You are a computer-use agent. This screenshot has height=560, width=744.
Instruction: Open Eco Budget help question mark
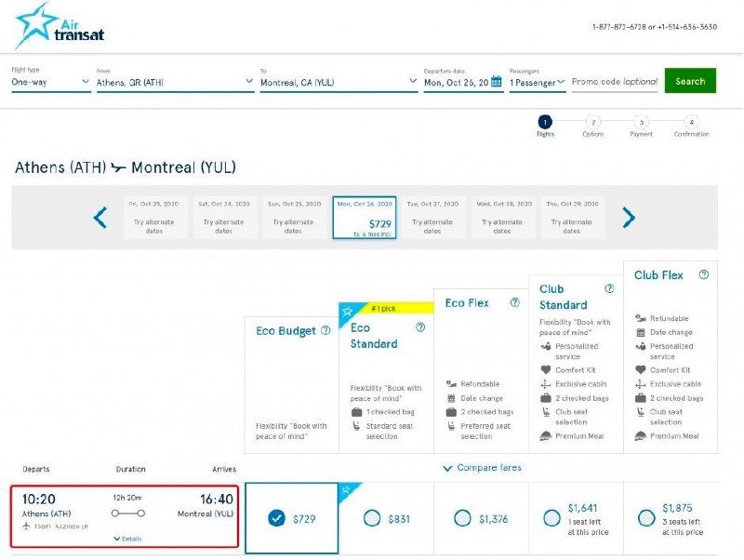pos(325,330)
